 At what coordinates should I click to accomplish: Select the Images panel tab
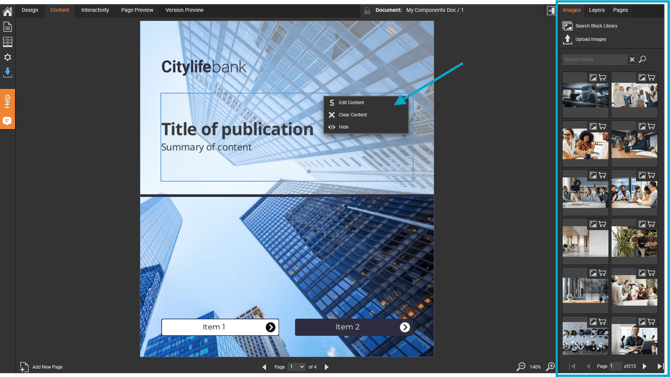571,10
